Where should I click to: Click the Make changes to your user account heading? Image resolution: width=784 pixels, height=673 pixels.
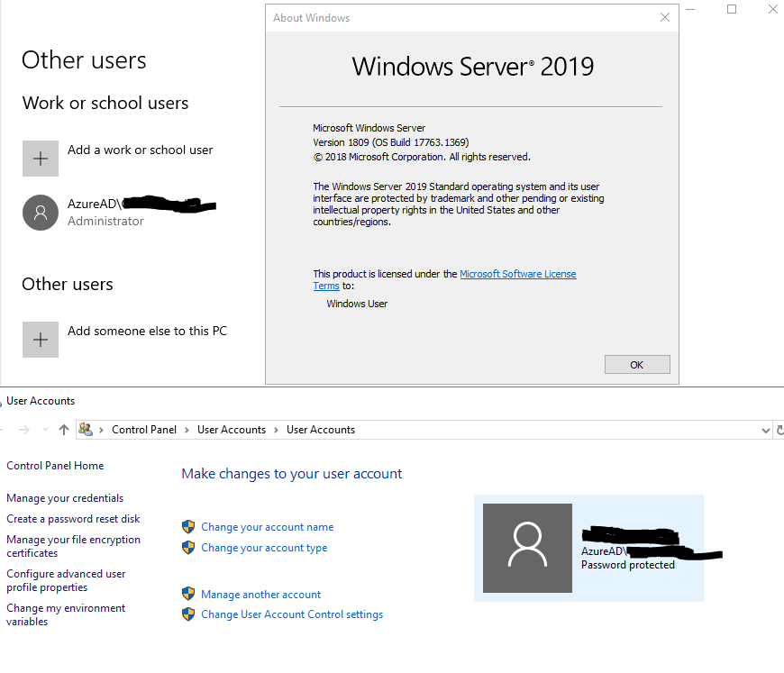291,474
